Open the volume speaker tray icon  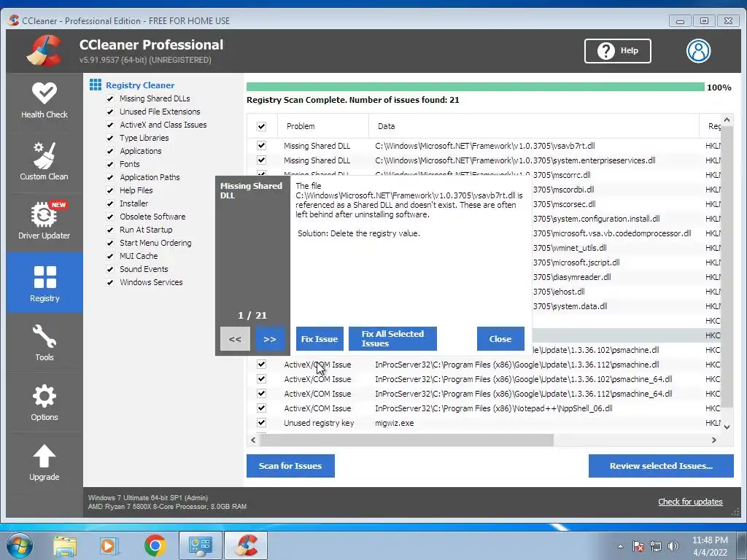point(673,546)
